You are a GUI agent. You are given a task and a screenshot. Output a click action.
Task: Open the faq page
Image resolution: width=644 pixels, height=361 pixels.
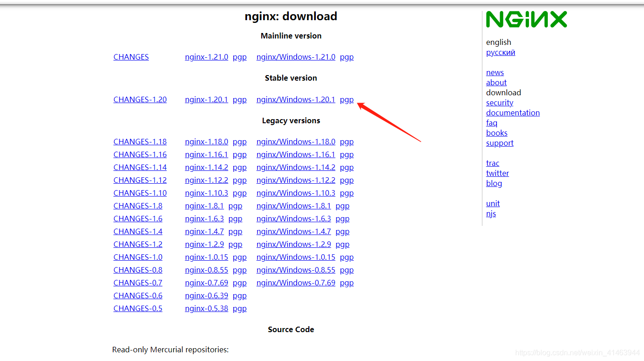(492, 123)
